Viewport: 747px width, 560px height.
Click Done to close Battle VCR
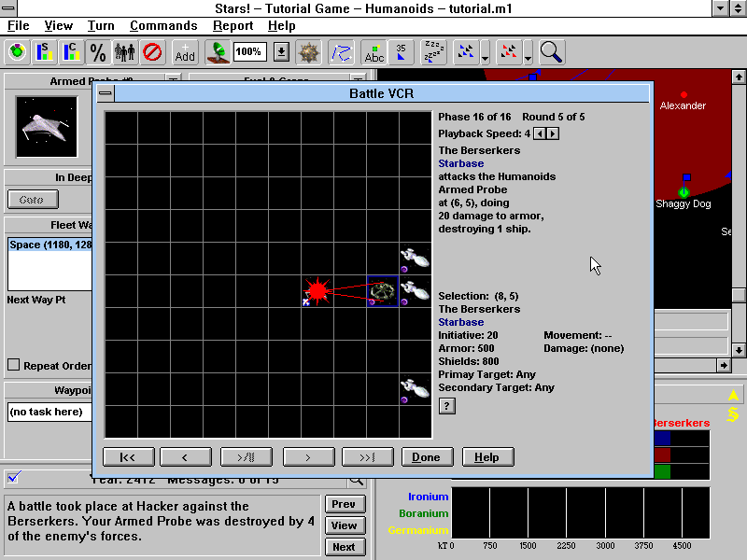tap(428, 457)
